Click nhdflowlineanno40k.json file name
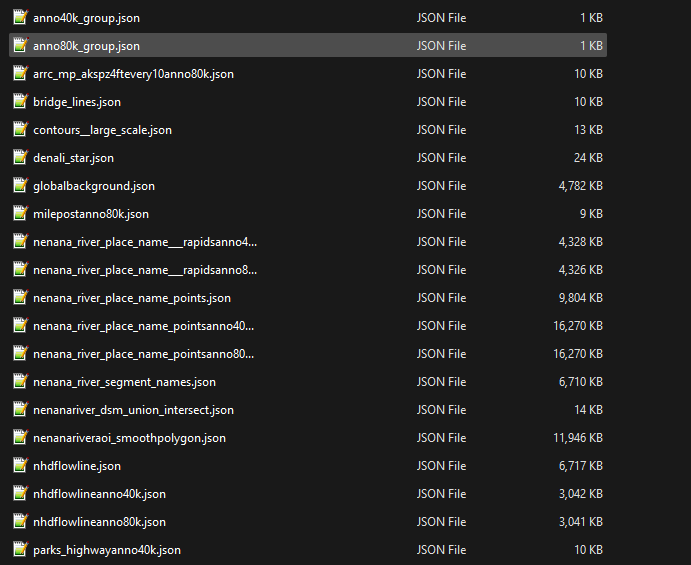Viewport: 691px width, 565px height. point(99,494)
